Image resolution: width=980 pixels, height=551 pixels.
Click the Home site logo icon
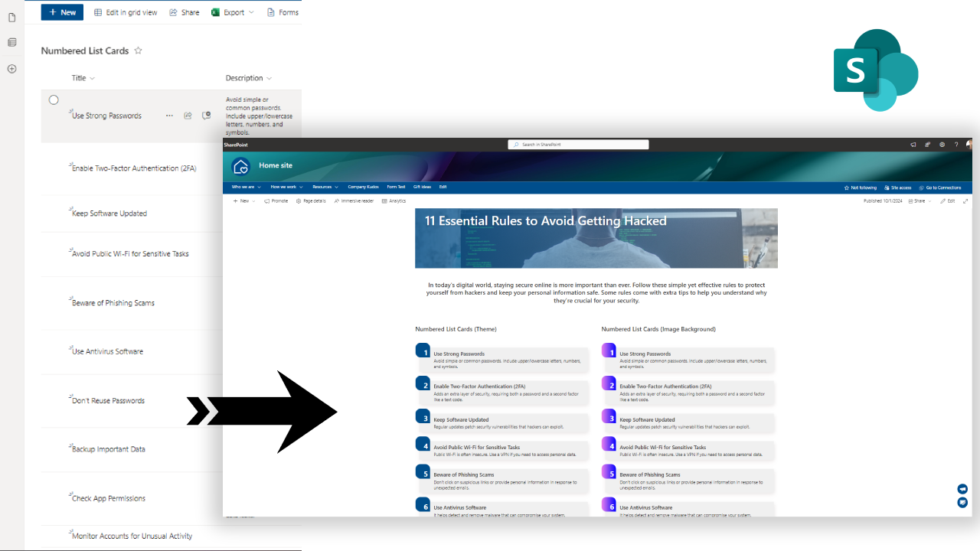(241, 166)
